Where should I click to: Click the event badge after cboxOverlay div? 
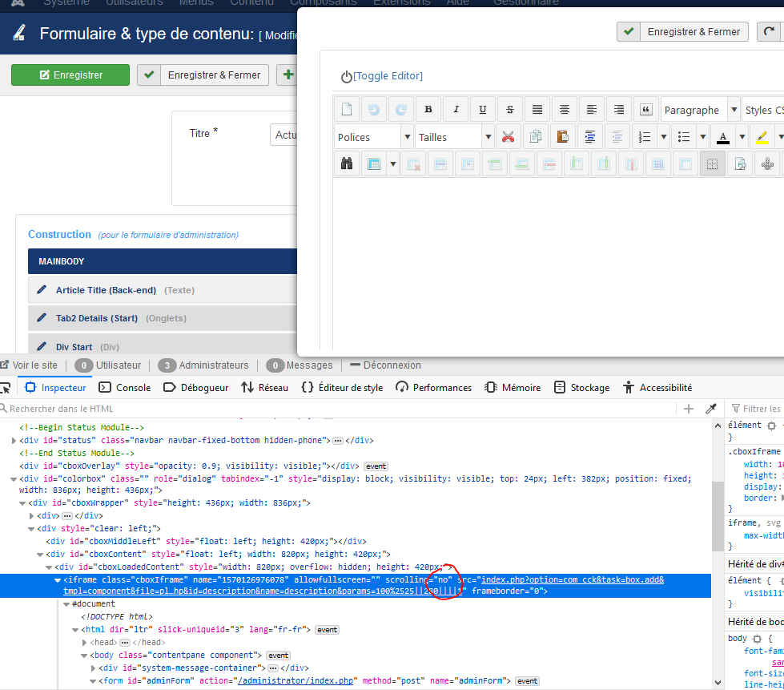pos(376,466)
